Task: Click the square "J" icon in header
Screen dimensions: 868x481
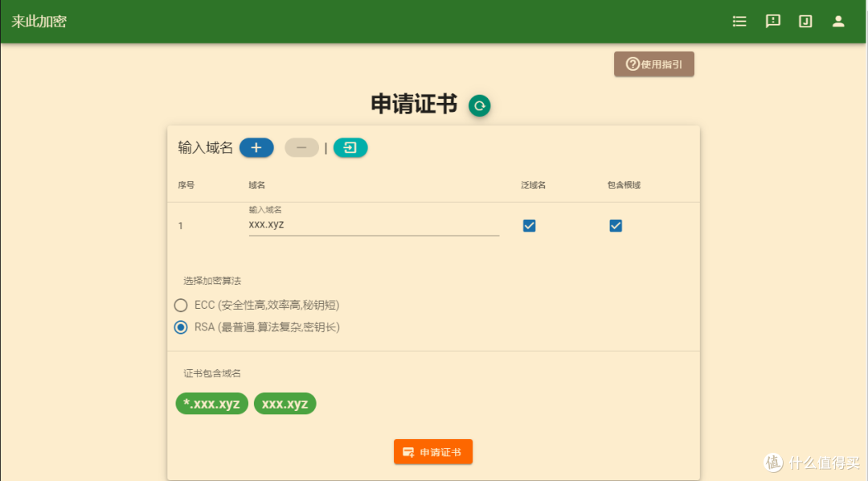Action: click(x=805, y=21)
